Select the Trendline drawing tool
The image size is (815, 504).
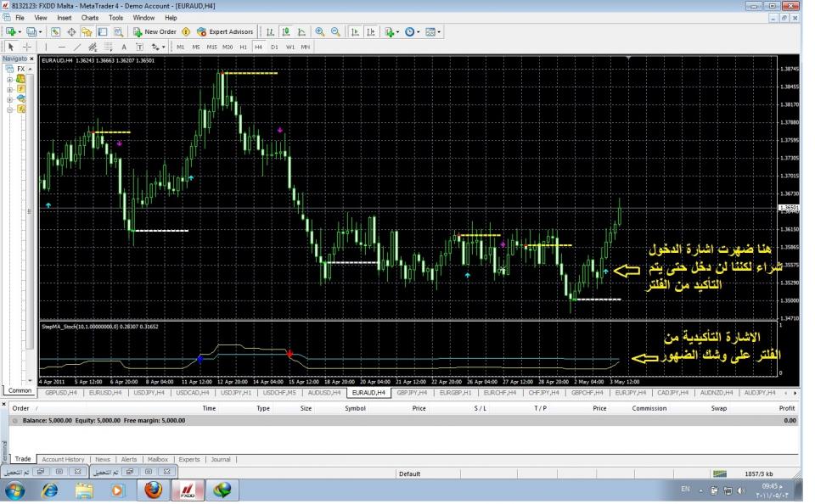point(77,47)
